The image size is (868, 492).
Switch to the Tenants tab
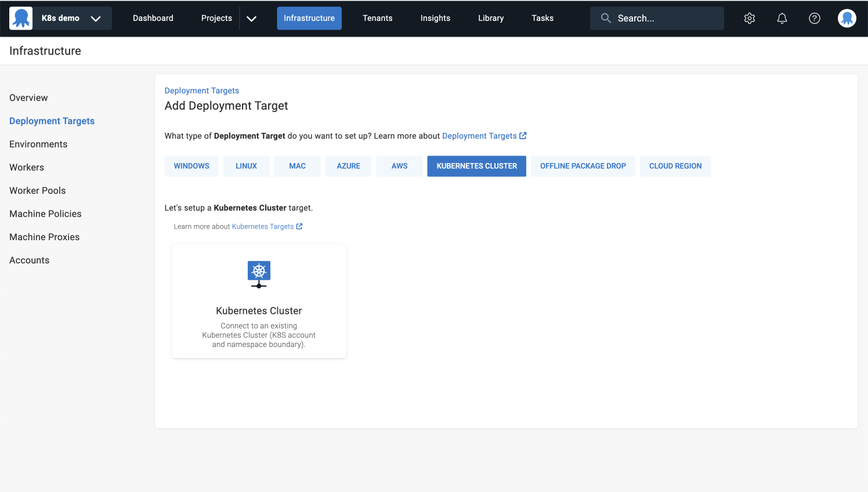click(x=377, y=18)
